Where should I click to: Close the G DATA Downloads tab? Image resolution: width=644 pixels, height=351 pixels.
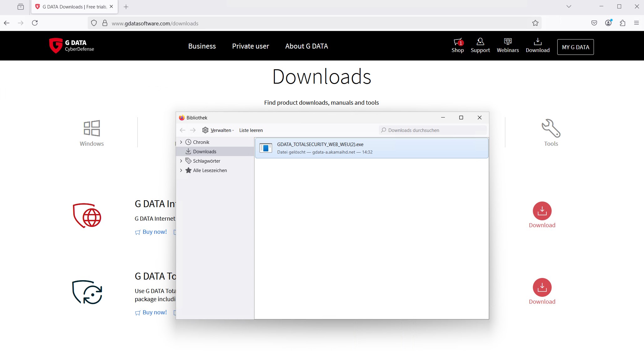(111, 7)
